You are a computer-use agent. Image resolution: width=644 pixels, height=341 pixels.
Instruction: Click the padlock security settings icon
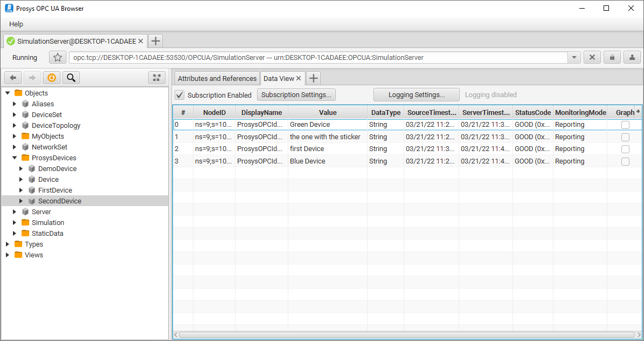pyautogui.click(x=612, y=58)
